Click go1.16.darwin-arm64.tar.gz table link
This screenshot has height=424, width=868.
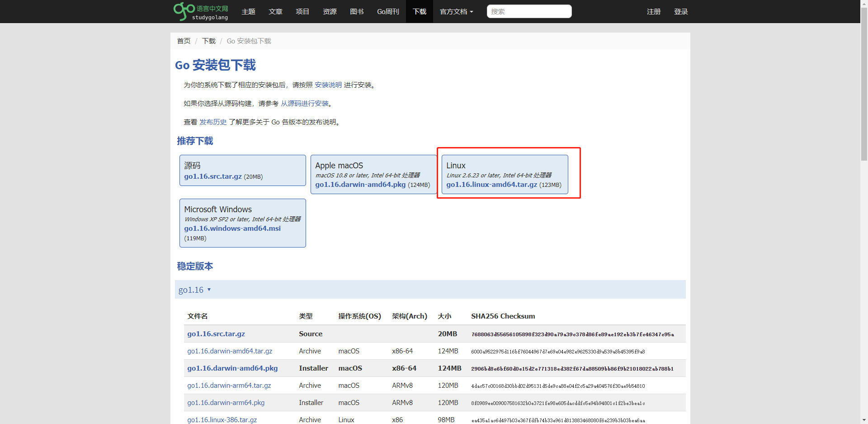pyautogui.click(x=229, y=385)
